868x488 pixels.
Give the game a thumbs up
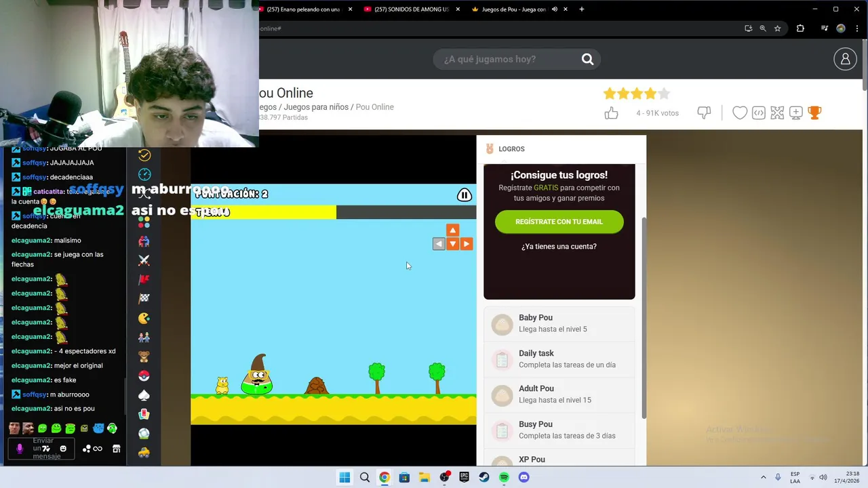click(611, 113)
